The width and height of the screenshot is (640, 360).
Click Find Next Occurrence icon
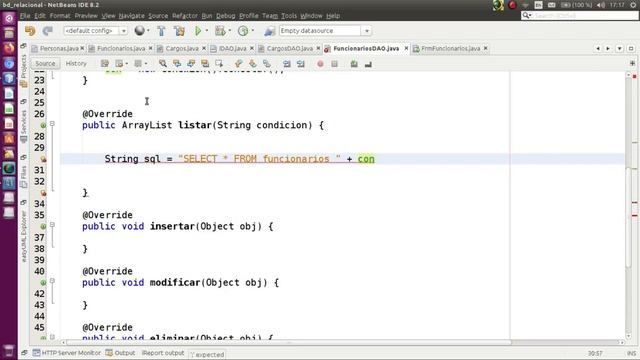click(191, 64)
